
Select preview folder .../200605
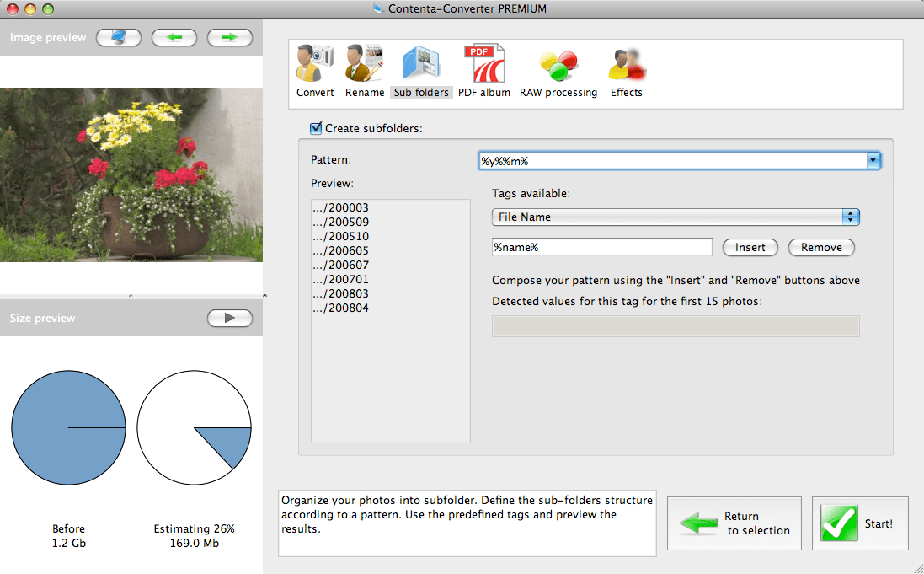(x=341, y=250)
